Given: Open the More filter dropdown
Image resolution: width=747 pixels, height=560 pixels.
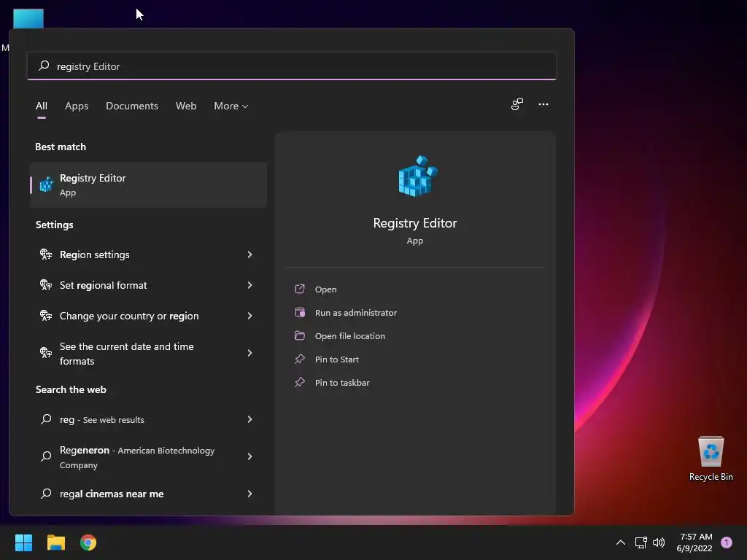Looking at the screenshot, I should tap(231, 106).
